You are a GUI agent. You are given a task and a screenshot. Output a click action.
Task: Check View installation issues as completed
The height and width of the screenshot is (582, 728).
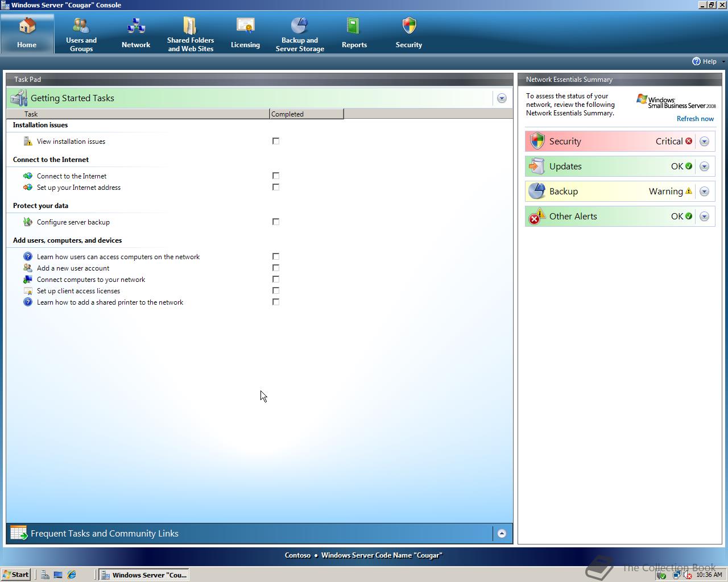tap(276, 141)
